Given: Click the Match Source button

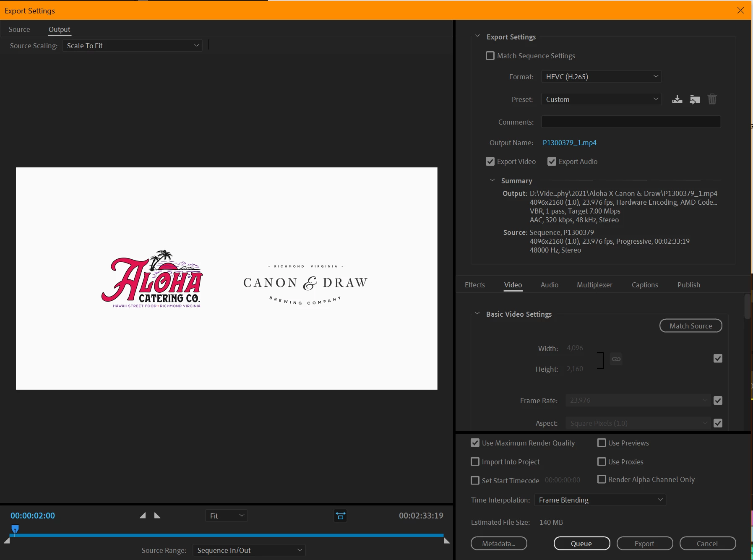Looking at the screenshot, I should tap(690, 326).
